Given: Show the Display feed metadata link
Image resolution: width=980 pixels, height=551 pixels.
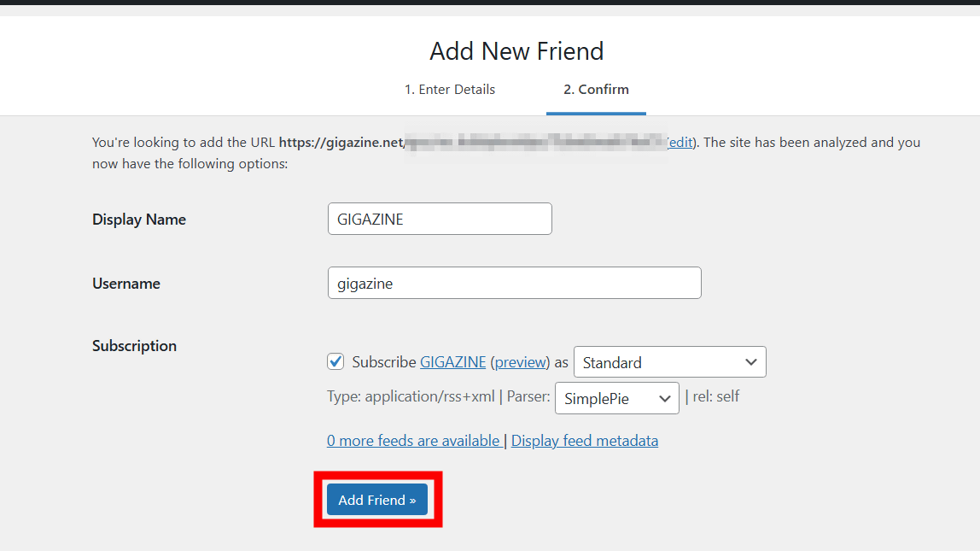Looking at the screenshot, I should click(585, 441).
